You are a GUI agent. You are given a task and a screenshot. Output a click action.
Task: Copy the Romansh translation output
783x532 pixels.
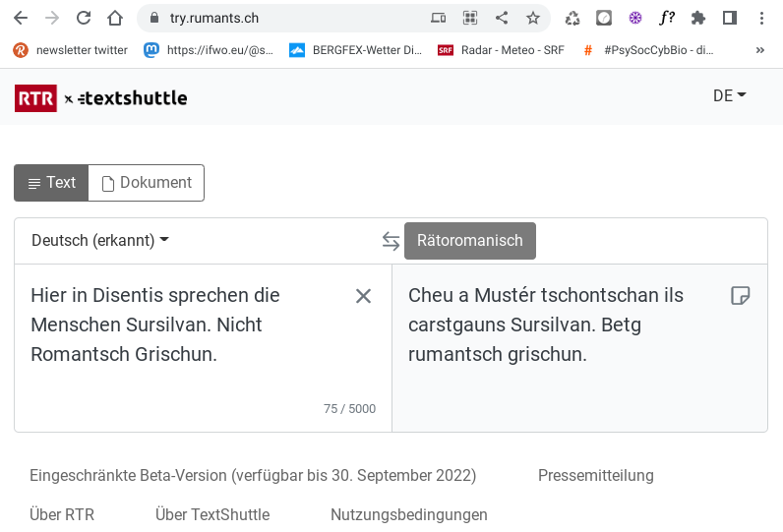tap(741, 296)
